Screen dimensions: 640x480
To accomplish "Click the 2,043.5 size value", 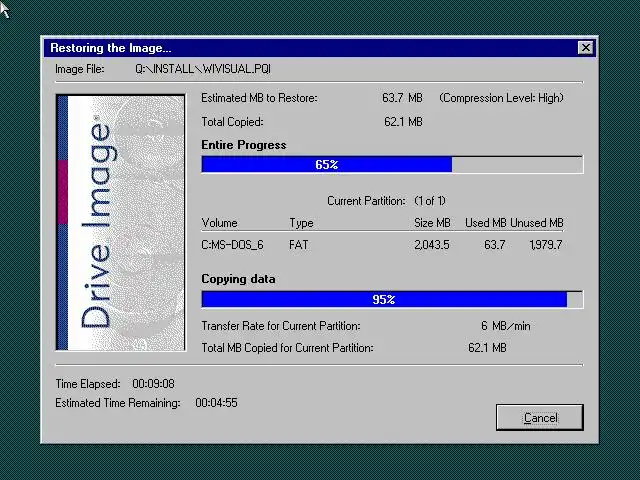I will pyautogui.click(x=432, y=245).
